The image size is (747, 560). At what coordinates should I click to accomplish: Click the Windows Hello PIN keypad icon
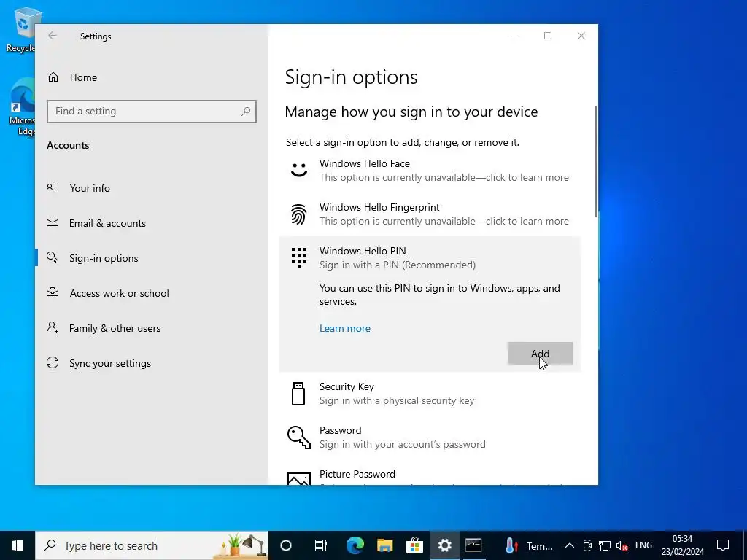tap(298, 257)
